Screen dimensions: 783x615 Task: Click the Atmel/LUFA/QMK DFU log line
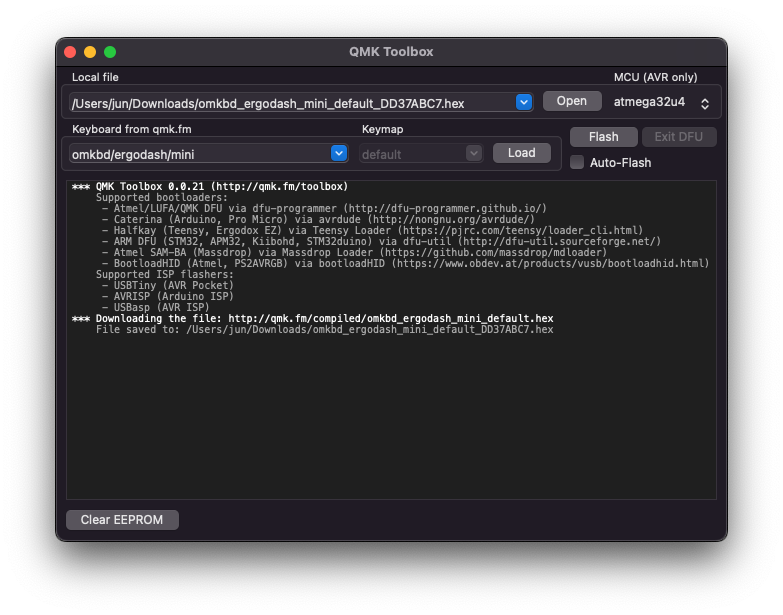click(324, 209)
